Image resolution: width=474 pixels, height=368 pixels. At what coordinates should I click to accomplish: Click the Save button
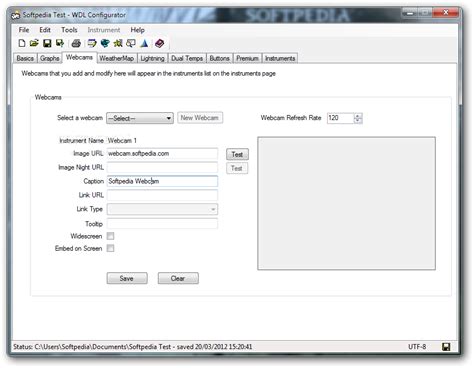[x=127, y=278]
